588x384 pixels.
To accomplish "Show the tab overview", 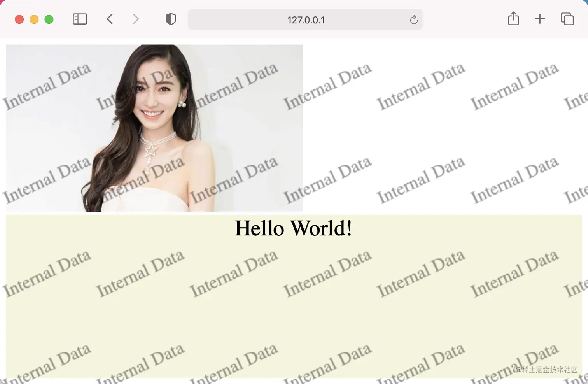I will 567,19.
